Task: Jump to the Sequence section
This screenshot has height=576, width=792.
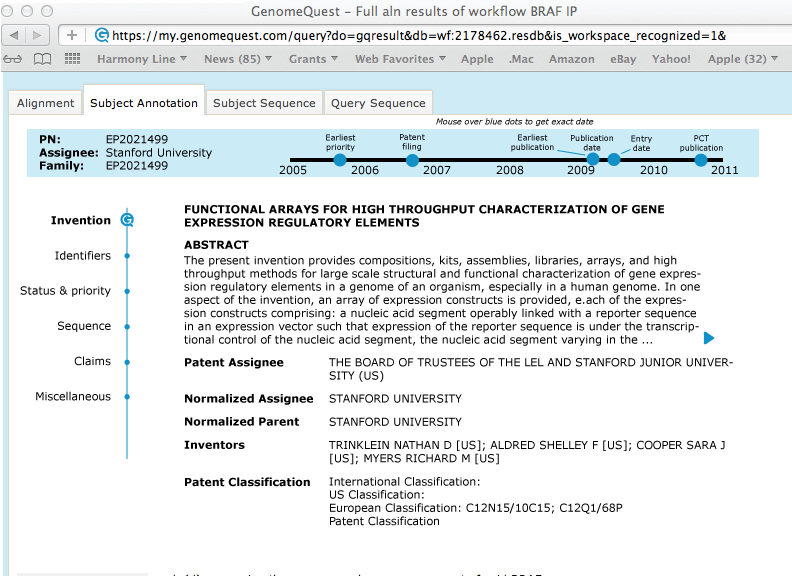Action: 84,326
